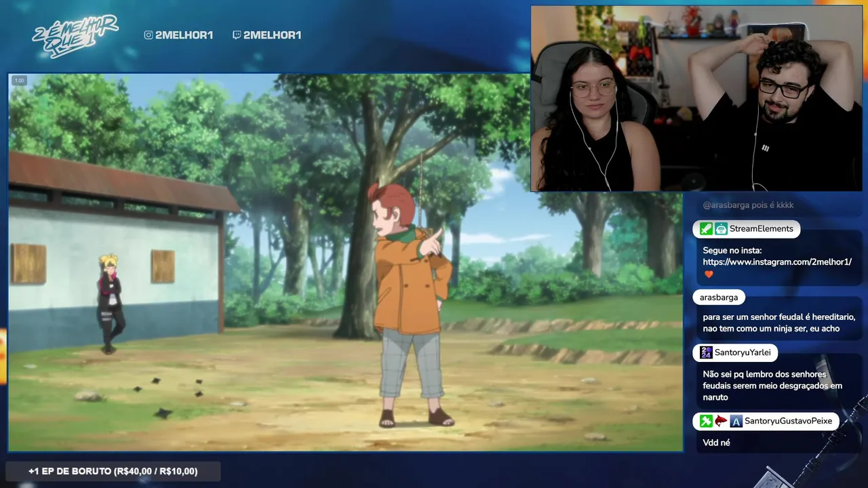
Task: Click the 2MELHOR1 Twitch handle text
Action: coord(272,35)
